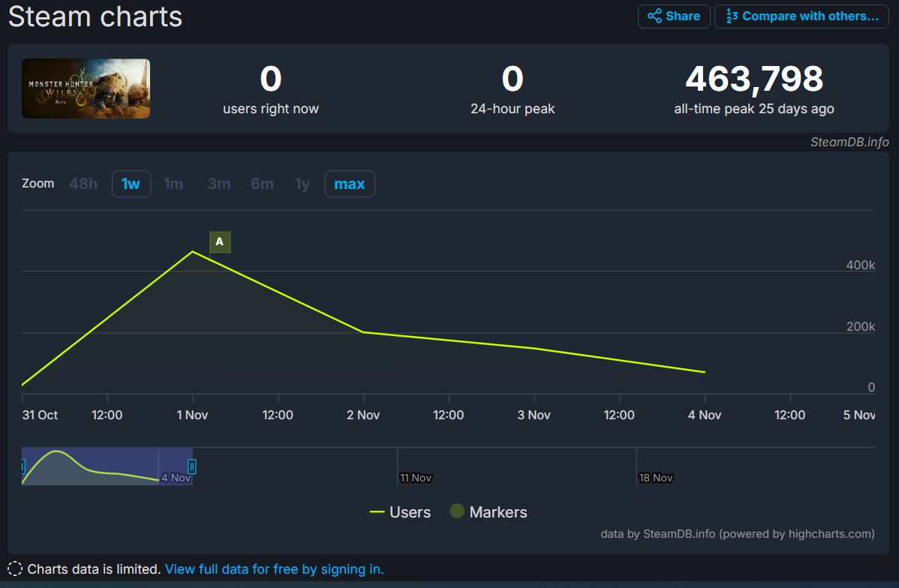Open Compare with others option

tap(802, 16)
